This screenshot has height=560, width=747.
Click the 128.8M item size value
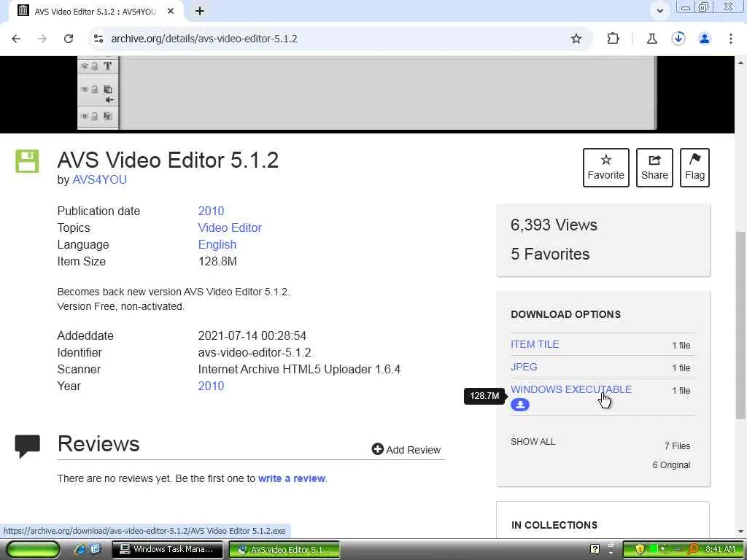point(217,262)
